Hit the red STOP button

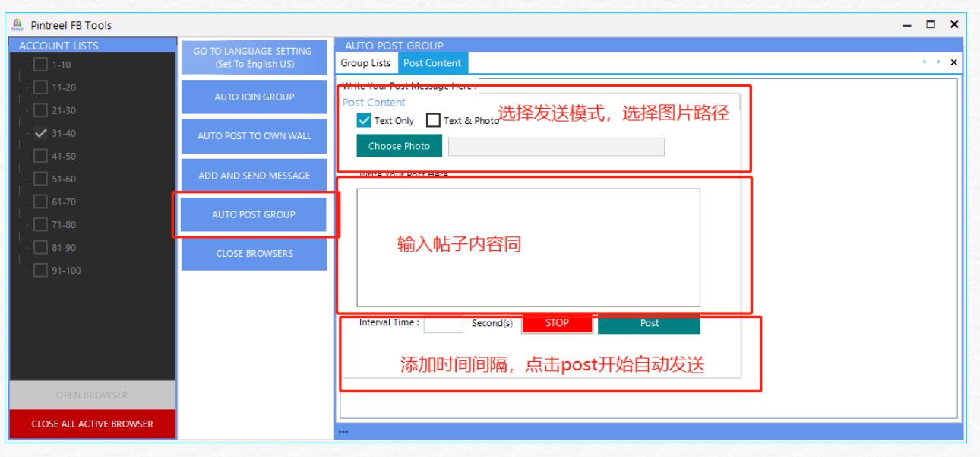coord(557,323)
